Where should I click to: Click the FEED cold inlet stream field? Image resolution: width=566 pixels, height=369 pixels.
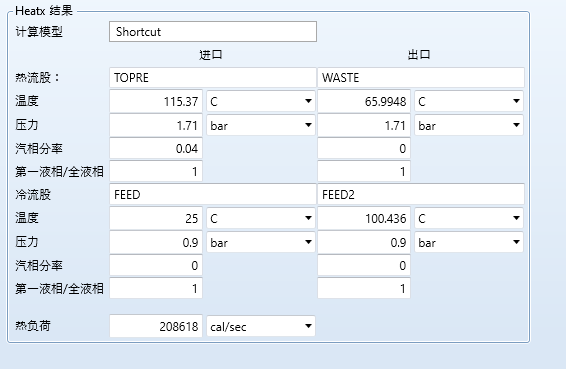coord(213,195)
